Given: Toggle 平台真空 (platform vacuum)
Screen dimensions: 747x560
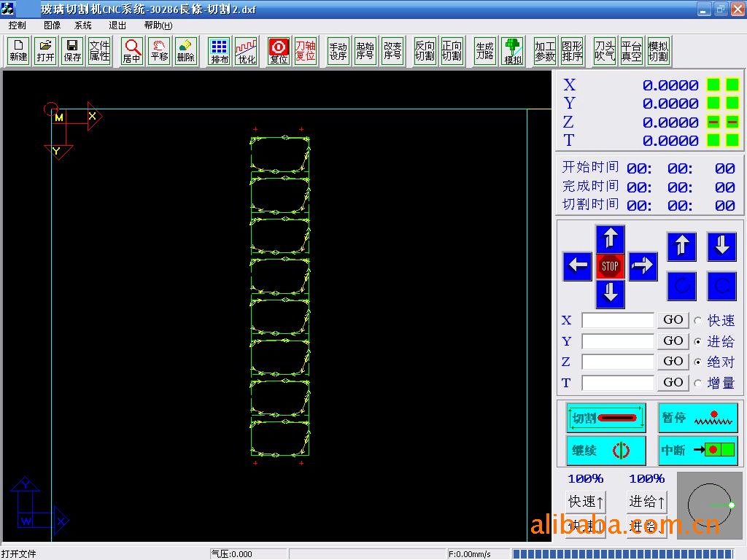Looking at the screenshot, I should click(x=631, y=50).
